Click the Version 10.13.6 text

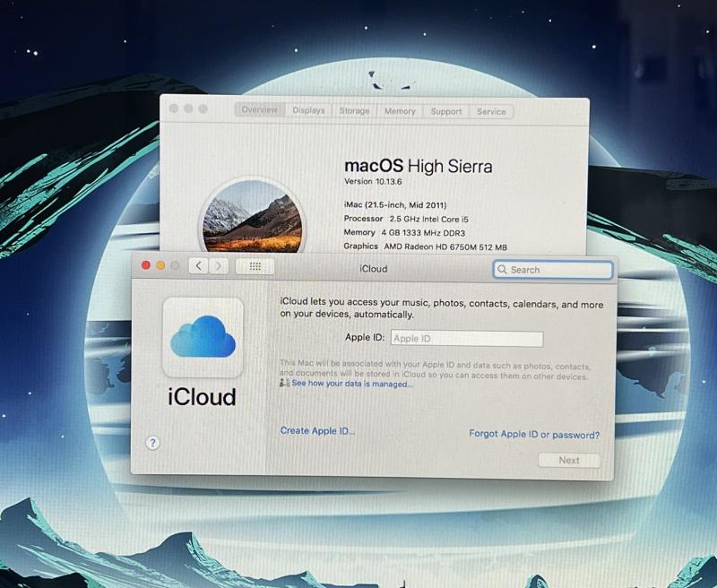pos(373,182)
